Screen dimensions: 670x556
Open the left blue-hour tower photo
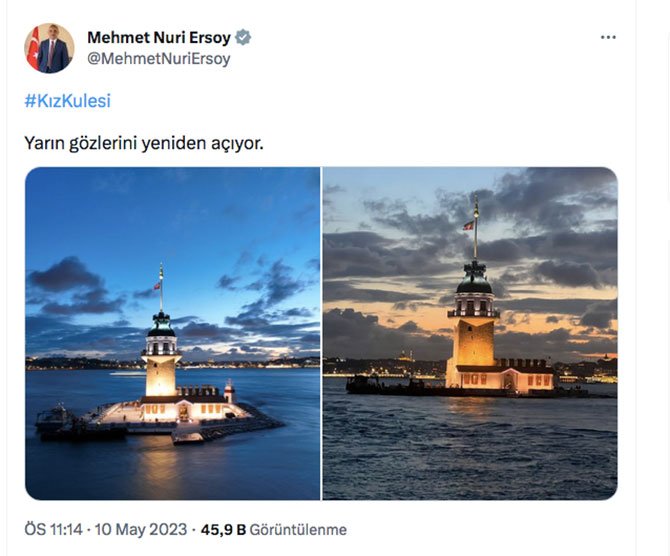[172, 333]
